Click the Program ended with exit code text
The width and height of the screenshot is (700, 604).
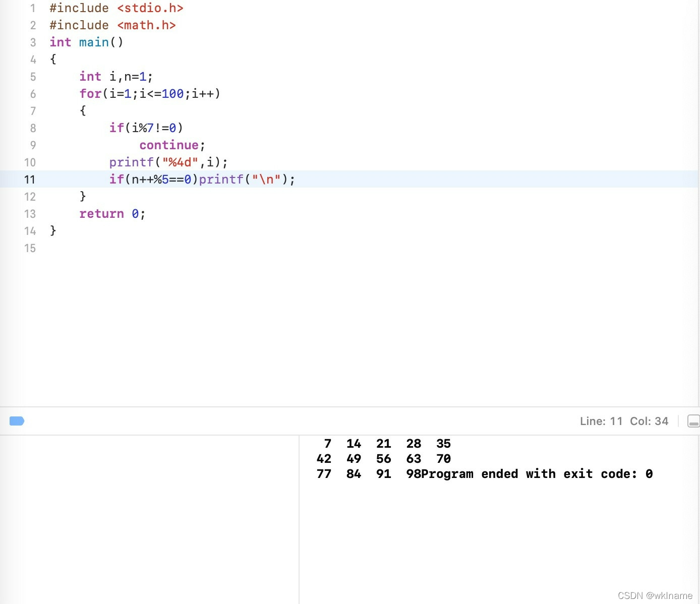pos(537,474)
